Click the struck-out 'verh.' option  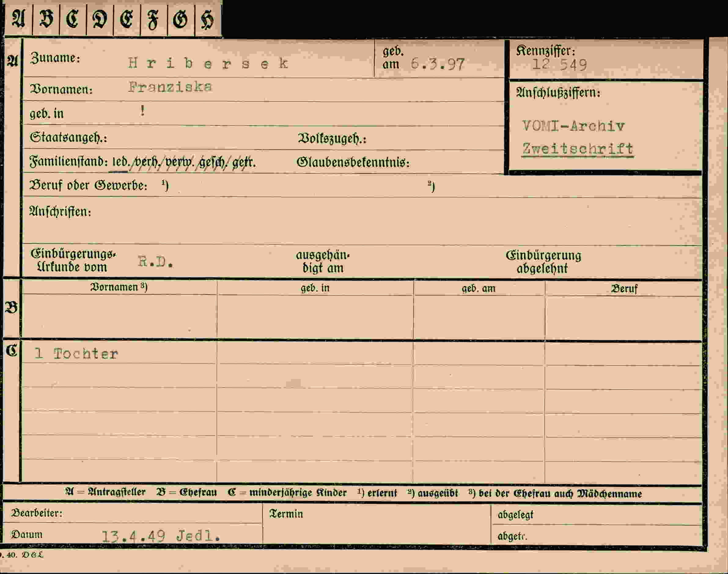point(147,163)
